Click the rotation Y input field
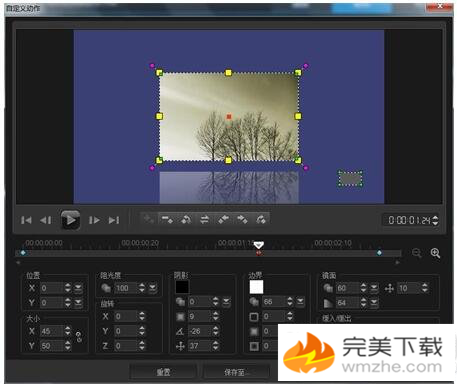457x386 pixels. click(126, 331)
